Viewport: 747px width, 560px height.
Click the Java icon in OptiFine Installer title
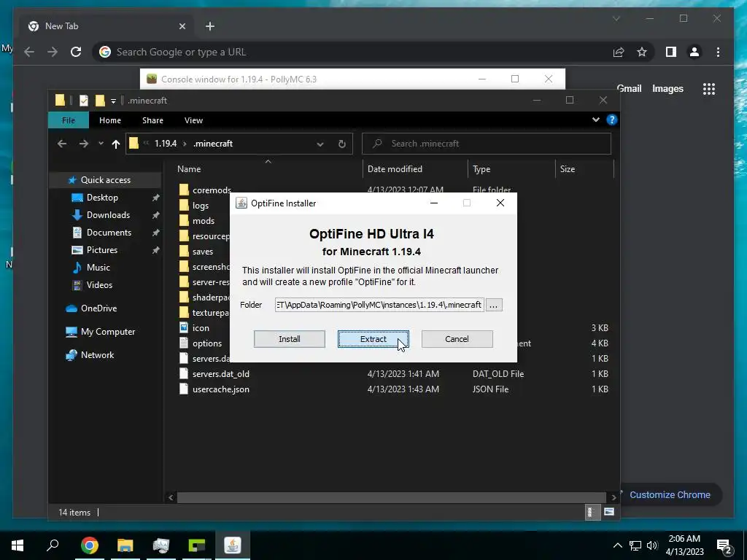[241, 203]
